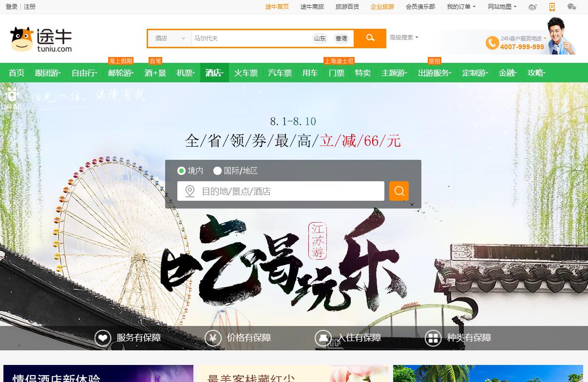The width and height of the screenshot is (588, 382).
Task: Click the orange hotel search icon in banner
Action: (399, 191)
